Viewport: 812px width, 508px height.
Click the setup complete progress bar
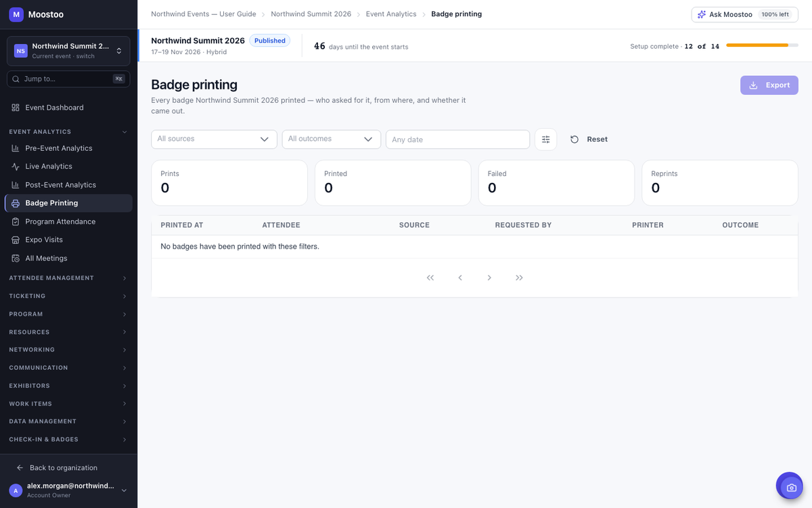tap(762, 45)
